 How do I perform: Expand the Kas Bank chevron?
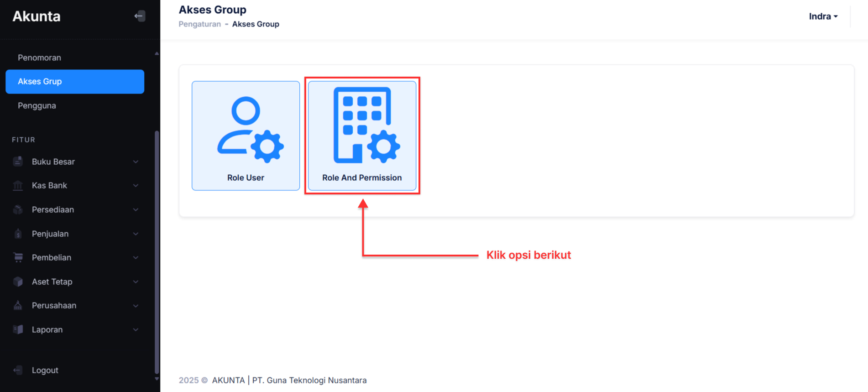pos(136,186)
